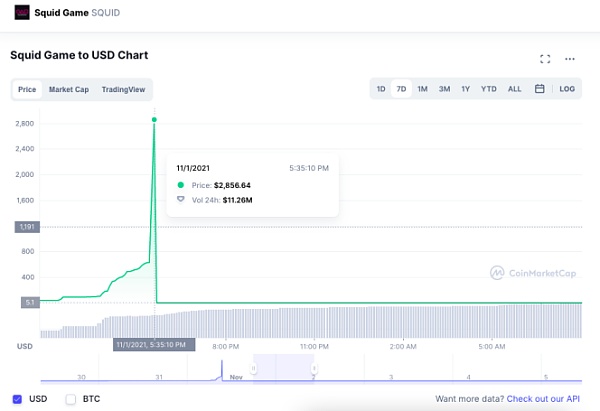Click the CoinMarketCap watermark logo
This screenshot has width=600, height=411.
pyautogui.click(x=531, y=272)
